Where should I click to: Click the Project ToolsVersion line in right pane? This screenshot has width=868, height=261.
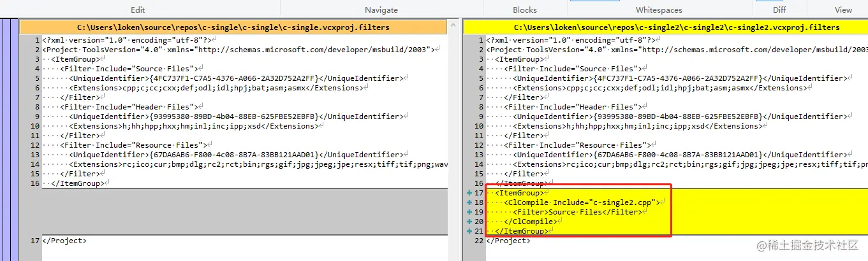coord(677,50)
